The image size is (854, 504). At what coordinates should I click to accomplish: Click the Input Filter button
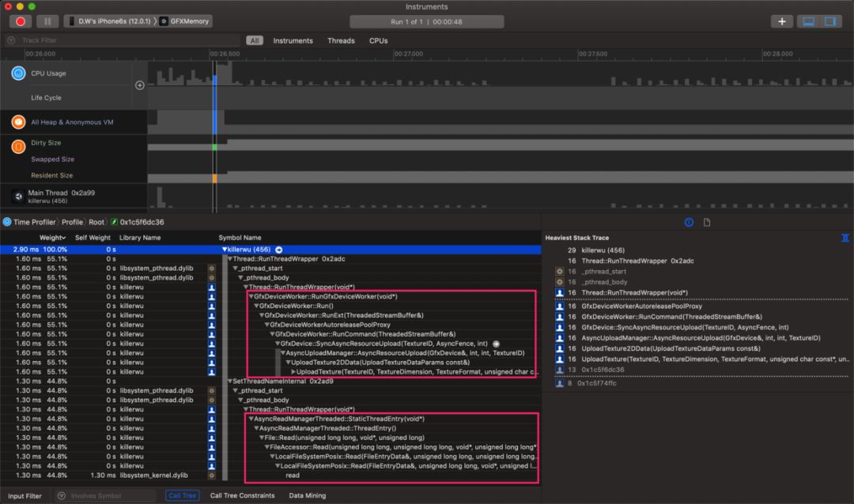(25, 496)
